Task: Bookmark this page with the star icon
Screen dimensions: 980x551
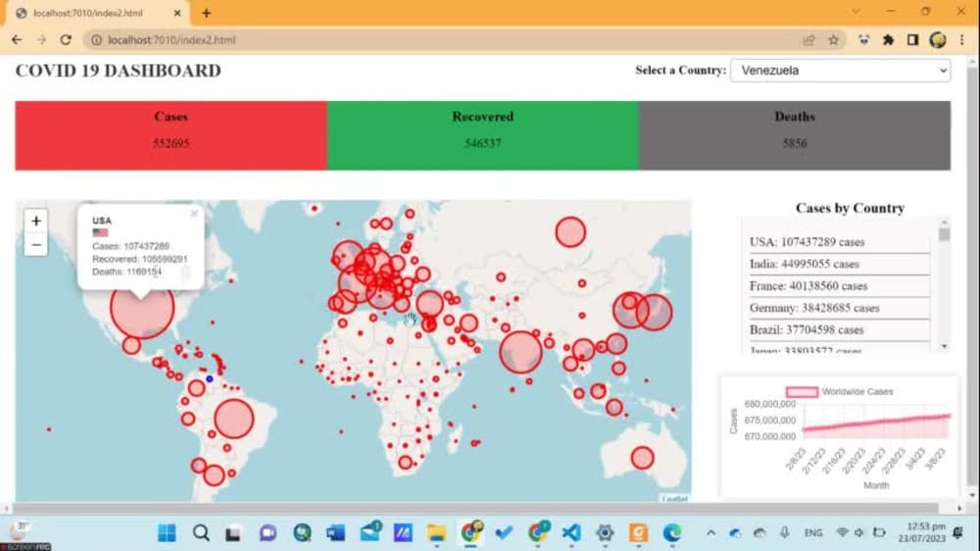Action: (x=833, y=40)
